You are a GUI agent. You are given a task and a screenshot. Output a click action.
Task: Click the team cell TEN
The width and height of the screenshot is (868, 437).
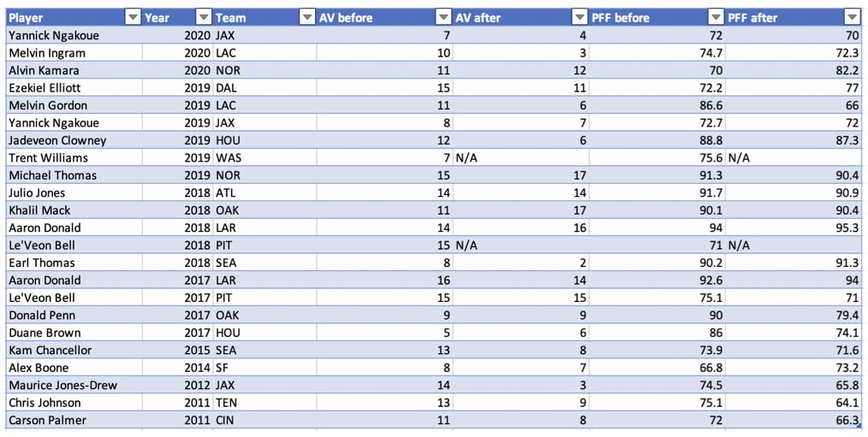[265, 402]
